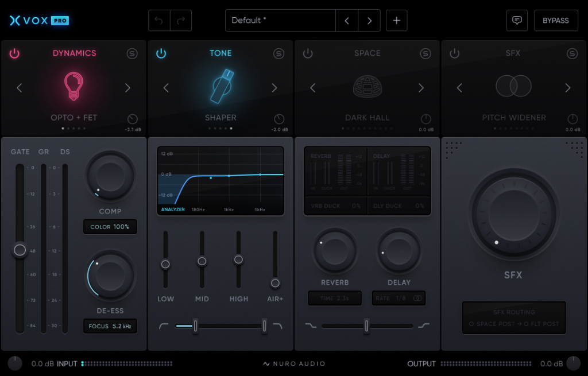Select the ANALYZER tab in EQ display

[173, 210]
